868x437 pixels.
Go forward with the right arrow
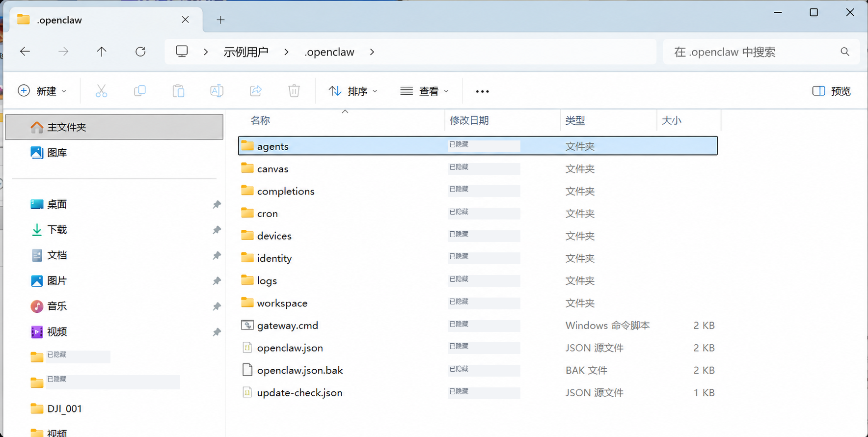[63, 52]
